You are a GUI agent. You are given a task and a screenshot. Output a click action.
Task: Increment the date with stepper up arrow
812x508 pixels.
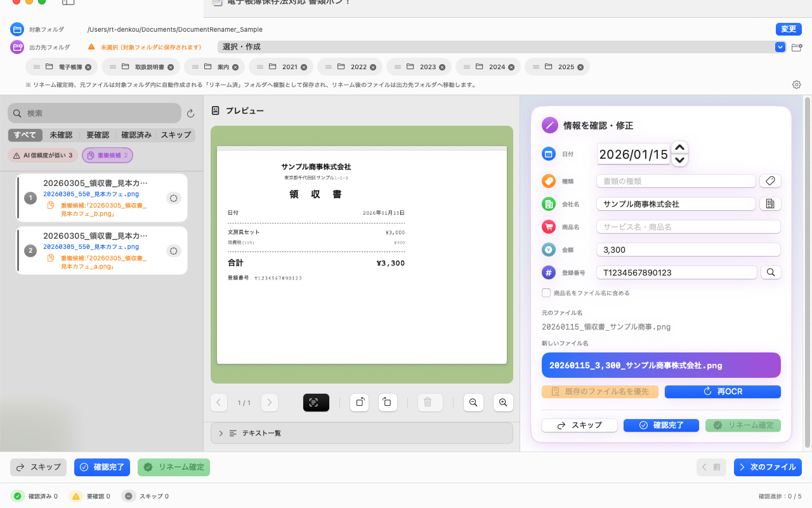click(x=679, y=147)
